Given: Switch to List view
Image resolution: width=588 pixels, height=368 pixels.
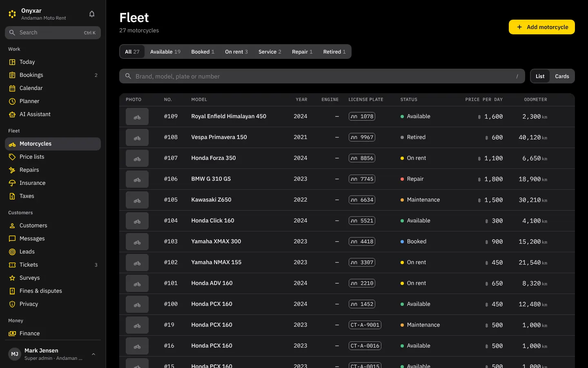Looking at the screenshot, I should click(540, 76).
